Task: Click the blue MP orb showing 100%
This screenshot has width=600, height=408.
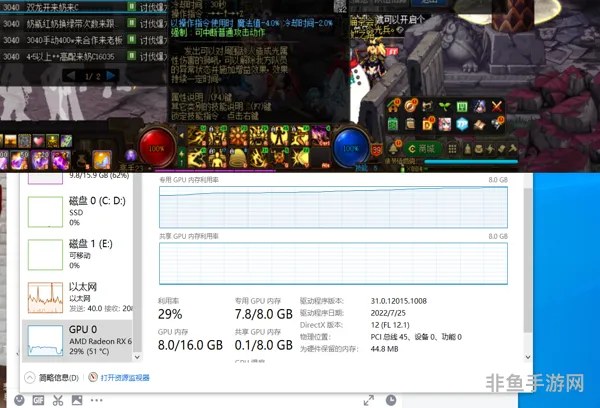Action: [x=351, y=148]
